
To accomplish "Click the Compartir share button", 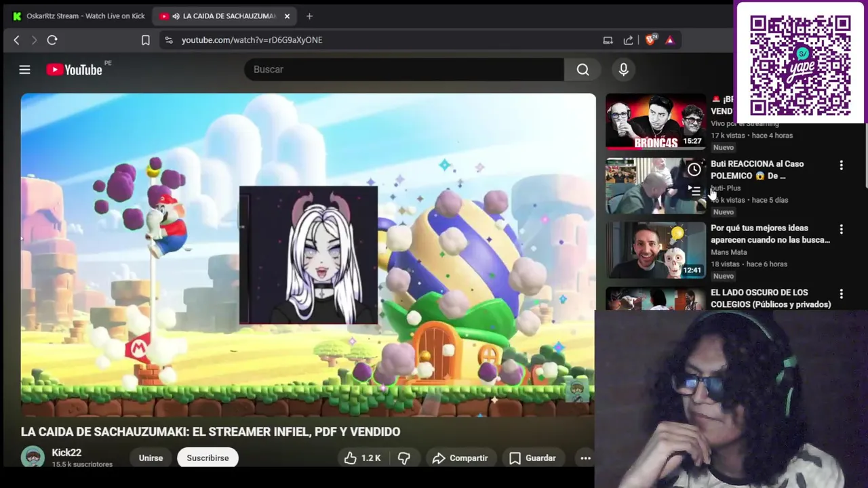I will [460, 458].
